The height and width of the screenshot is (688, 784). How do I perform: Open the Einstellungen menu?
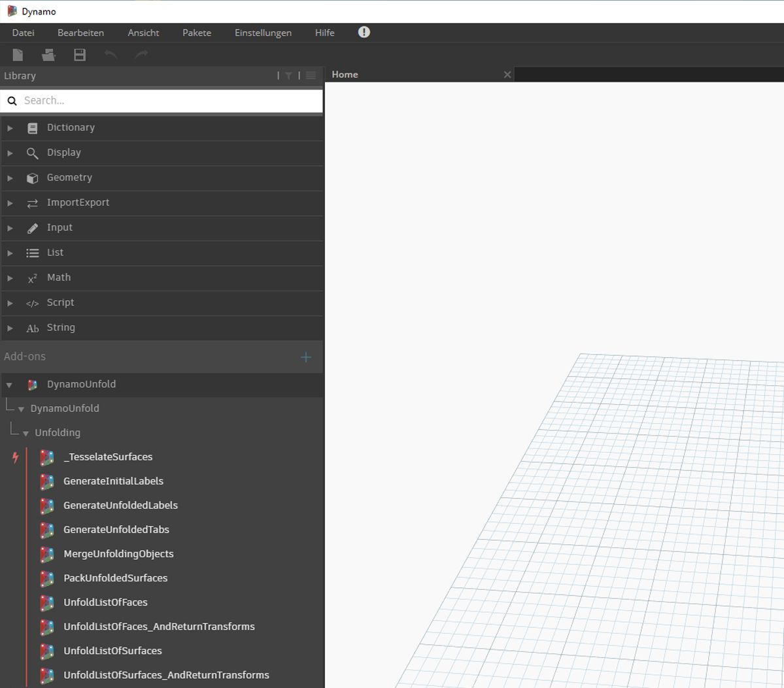[x=263, y=33]
